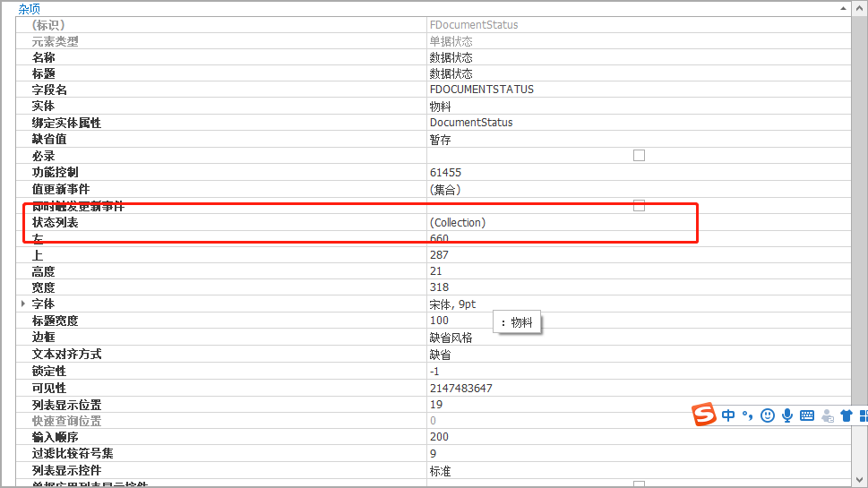Open the emoji smiley panel
Image resolution: width=868 pixels, height=488 pixels.
pos(768,415)
